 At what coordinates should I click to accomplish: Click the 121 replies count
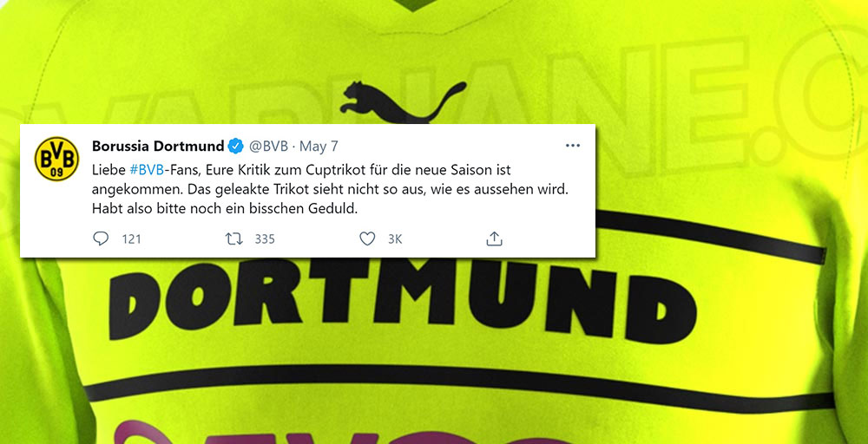132,238
